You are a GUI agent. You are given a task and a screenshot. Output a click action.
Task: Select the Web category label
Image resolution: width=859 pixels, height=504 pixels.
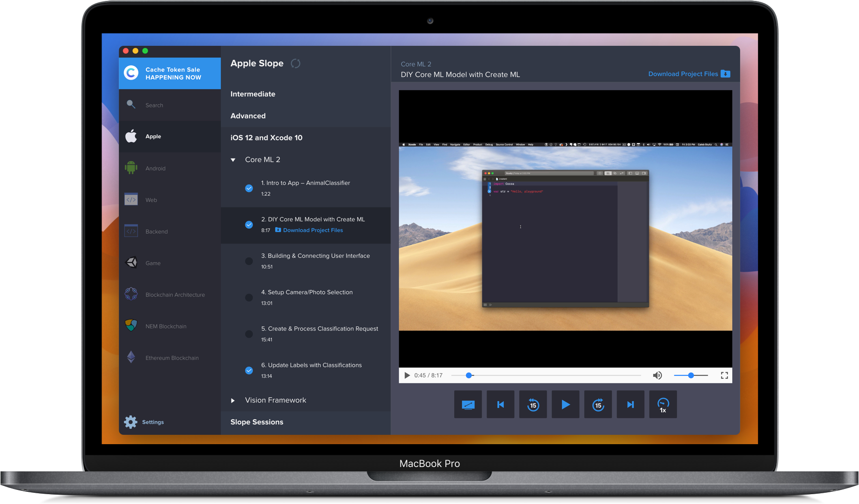point(151,200)
